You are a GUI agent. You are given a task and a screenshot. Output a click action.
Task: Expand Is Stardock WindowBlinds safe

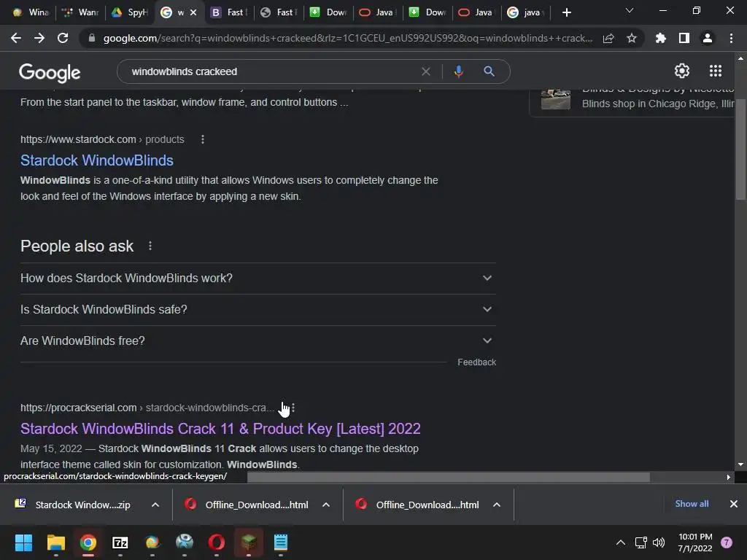tap(258, 309)
